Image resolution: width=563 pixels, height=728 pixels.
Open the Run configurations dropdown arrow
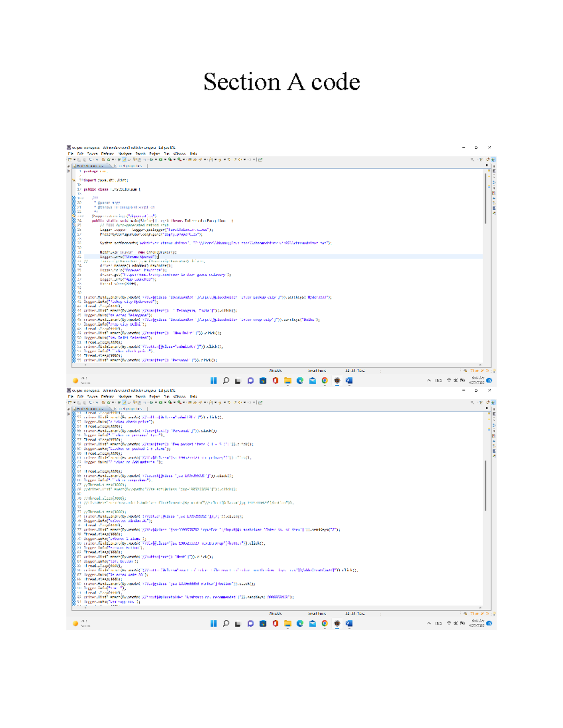coord(165,160)
